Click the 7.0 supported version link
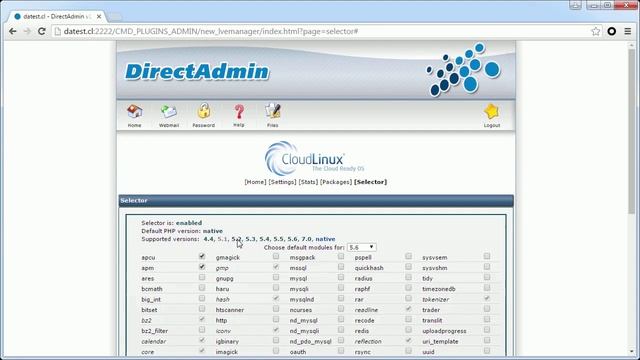The image size is (640, 360). click(x=306, y=239)
